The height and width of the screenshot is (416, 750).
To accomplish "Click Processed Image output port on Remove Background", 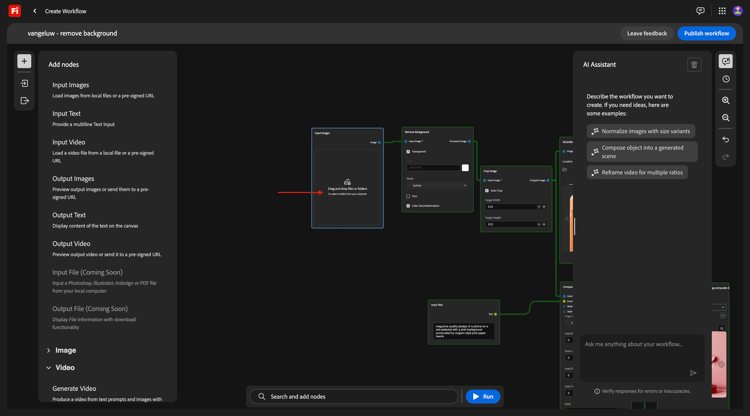I will (x=469, y=142).
